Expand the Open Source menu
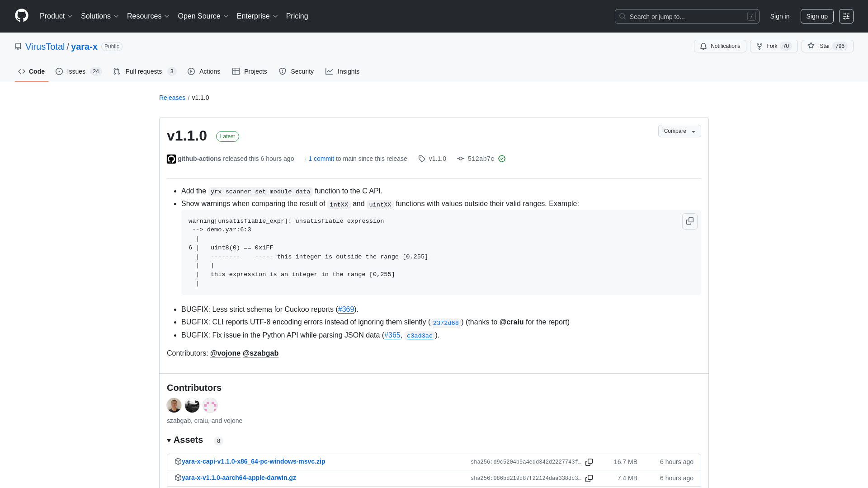This screenshot has width=868, height=488. 203,16
